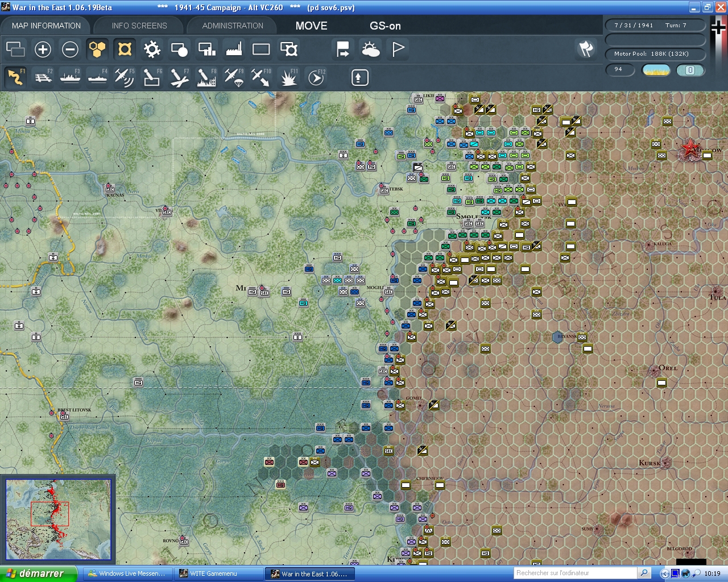Click the Rechercher sur l'ordinateur search field
The width and height of the screenshot is (728, 582).
click(x=576, y=573)
